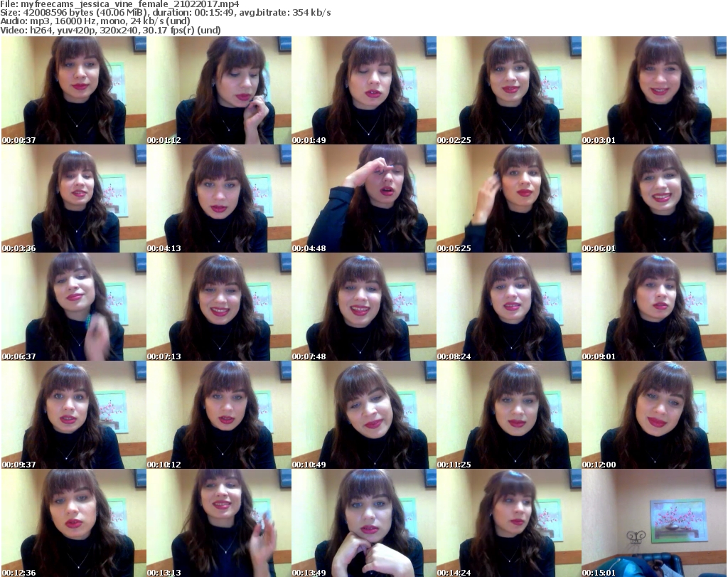Select the thumbnail timestamped 00:00:37
The height and width of the screenshot is (577, 728).
pyautogui.click(x=74, y=90)
